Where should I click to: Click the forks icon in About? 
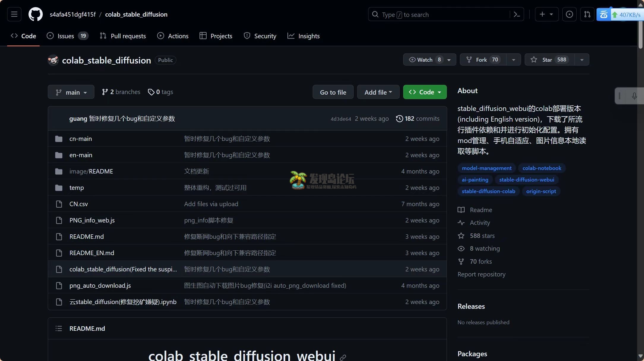pos(461,262)
